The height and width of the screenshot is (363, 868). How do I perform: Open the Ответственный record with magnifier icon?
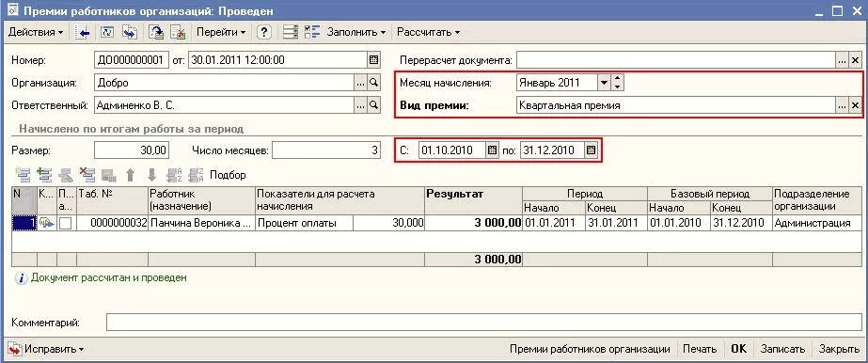(x=373, y=104)
